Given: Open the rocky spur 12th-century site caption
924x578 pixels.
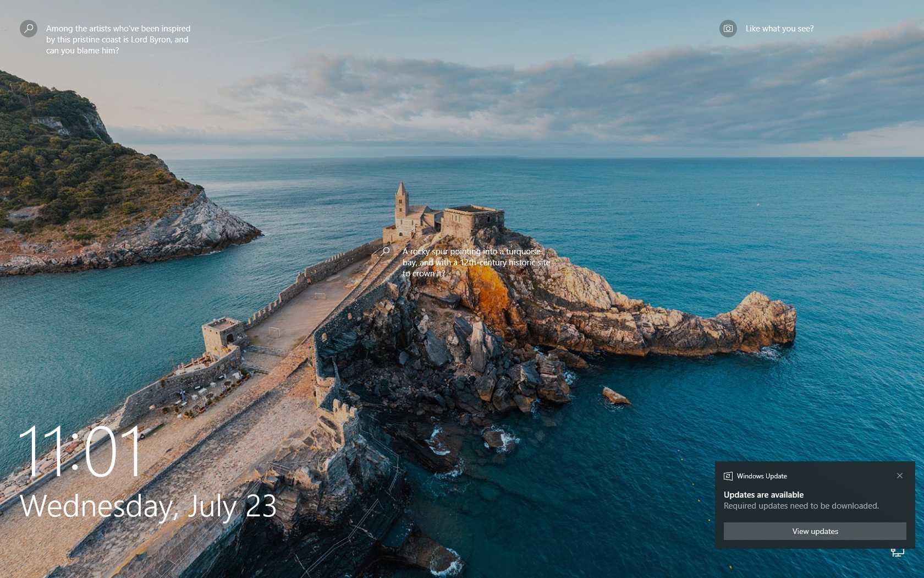Looking at the screenshot, I should click(x=476, y=262).
